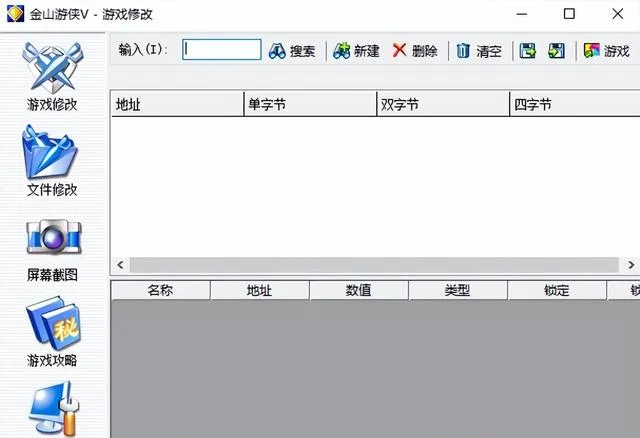Maximize the 金山游侠V window

pos(569,14)
